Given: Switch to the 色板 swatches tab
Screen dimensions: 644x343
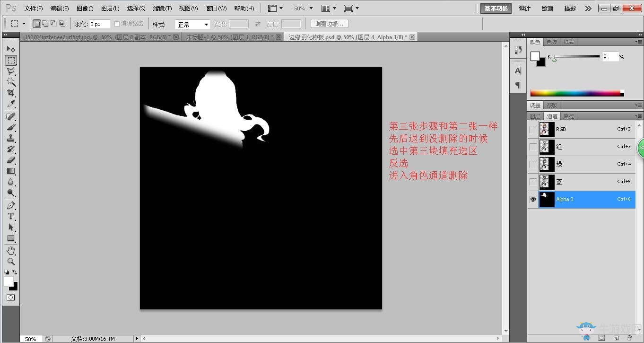Looking at the screenshot, I should click(x=552, y=42).
